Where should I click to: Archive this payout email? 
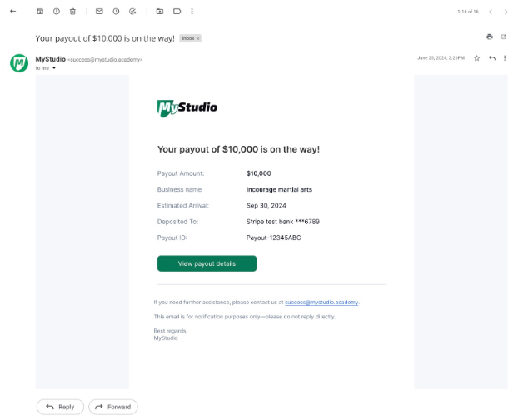click(x=40, y=11)
